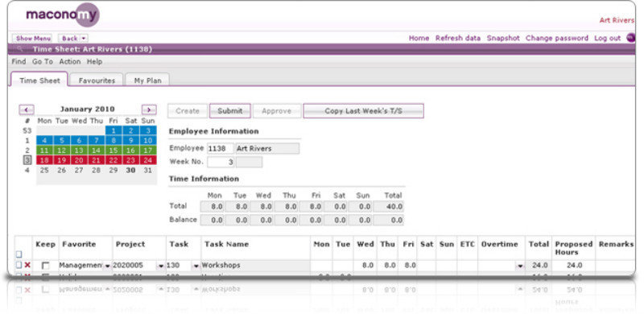Click the header row select-all icon
The width and height of the screenshot is (644, 314).
(19, 254)
